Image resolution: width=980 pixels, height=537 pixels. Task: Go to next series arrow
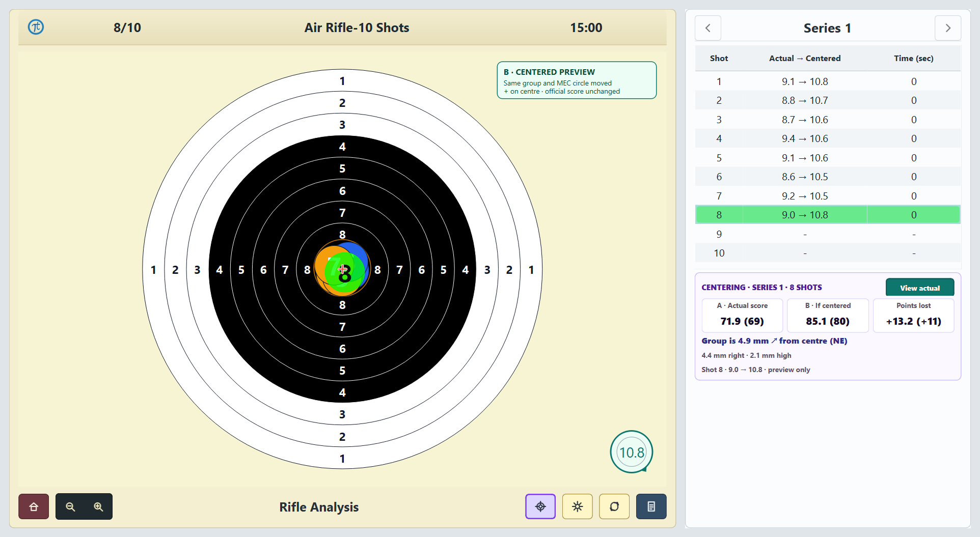coord(948,28)
